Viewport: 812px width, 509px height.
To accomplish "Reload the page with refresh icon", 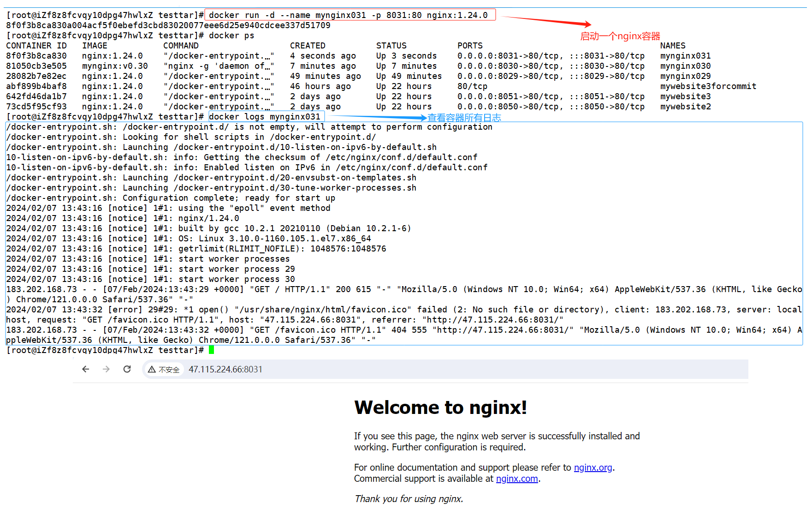I will 127,369.
